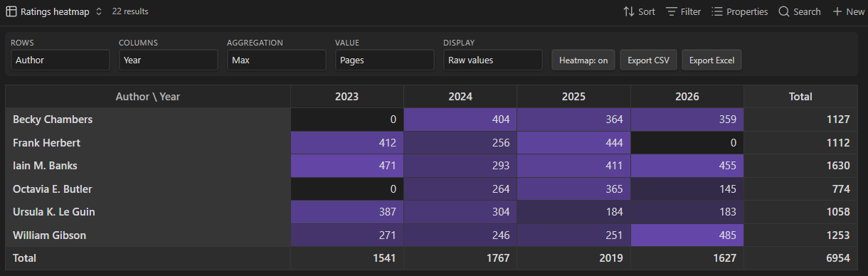Screen dimensions: 868x276
Task: Click the Filter lines icon
Action: pyautogui.click(x=672, y=11)
